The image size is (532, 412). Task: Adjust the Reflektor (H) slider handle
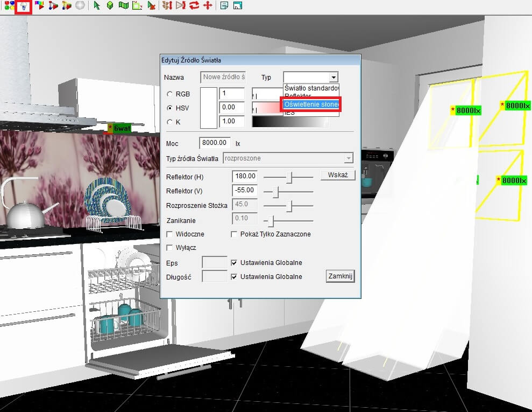pyautogui.click(x=289, y=176)
